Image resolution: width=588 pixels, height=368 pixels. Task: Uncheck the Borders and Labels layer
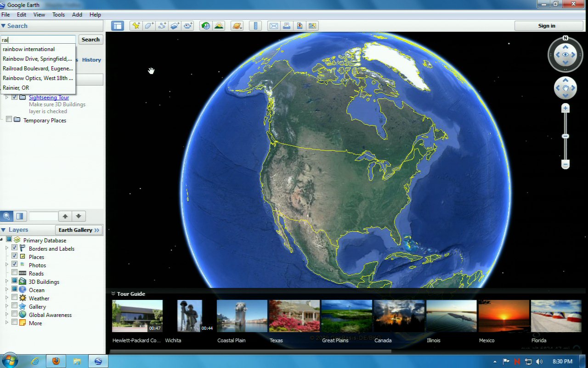[15, 248]
